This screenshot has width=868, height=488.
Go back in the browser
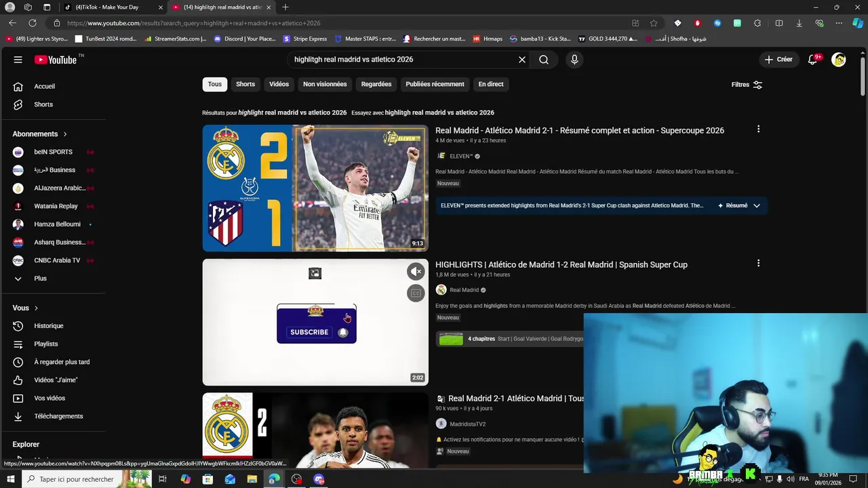tap(12, 23)
